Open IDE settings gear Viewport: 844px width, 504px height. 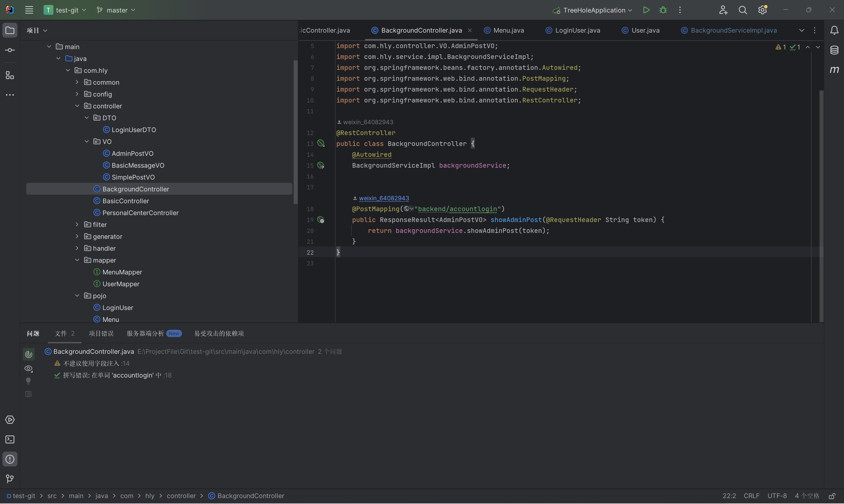[763, 10]
